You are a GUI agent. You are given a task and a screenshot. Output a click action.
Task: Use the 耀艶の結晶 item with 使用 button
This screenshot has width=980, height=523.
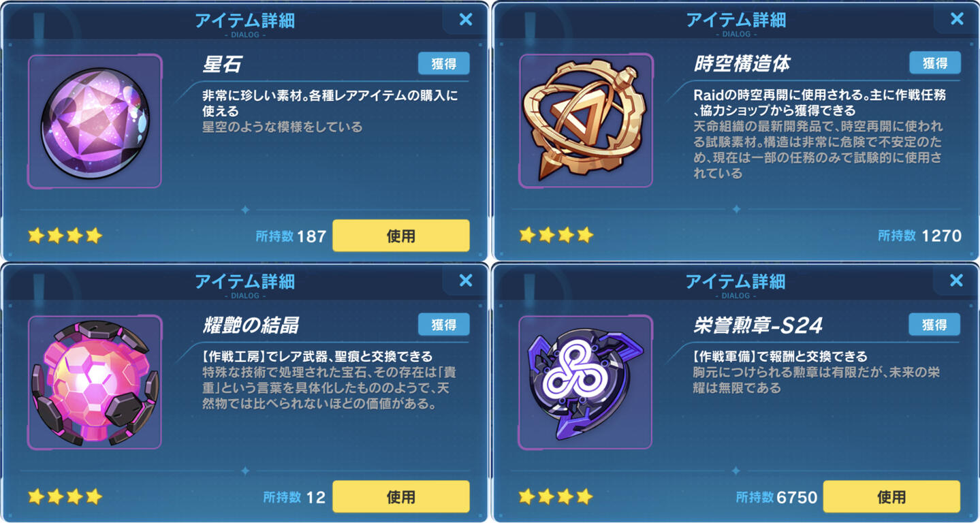400,496
